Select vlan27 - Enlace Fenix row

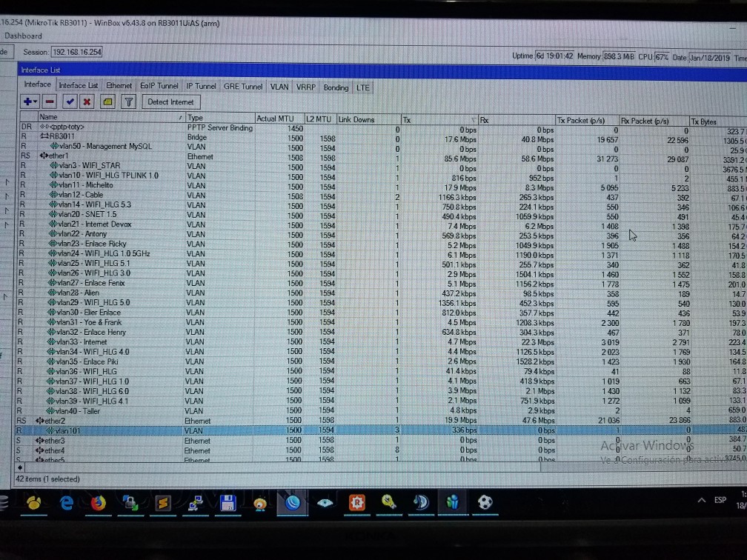pyautogui.click(x=381, y=283)
